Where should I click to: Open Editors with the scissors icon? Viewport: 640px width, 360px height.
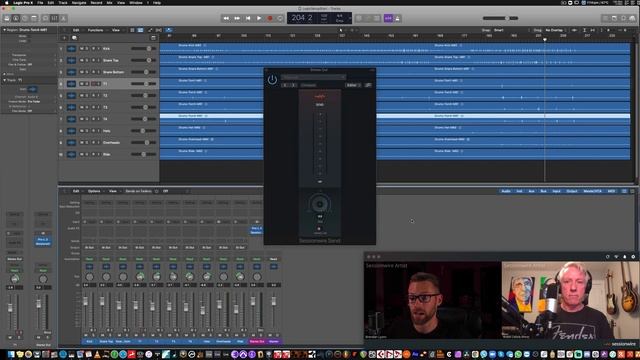pyautogui.click(x=63, y=18)
